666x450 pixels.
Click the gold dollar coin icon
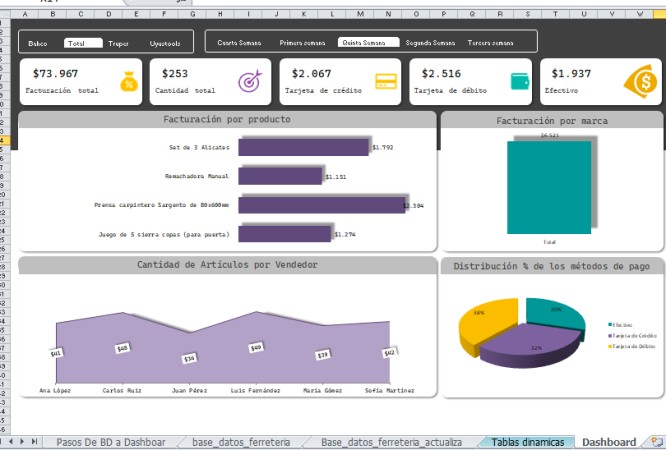click(x=641, y=81)
